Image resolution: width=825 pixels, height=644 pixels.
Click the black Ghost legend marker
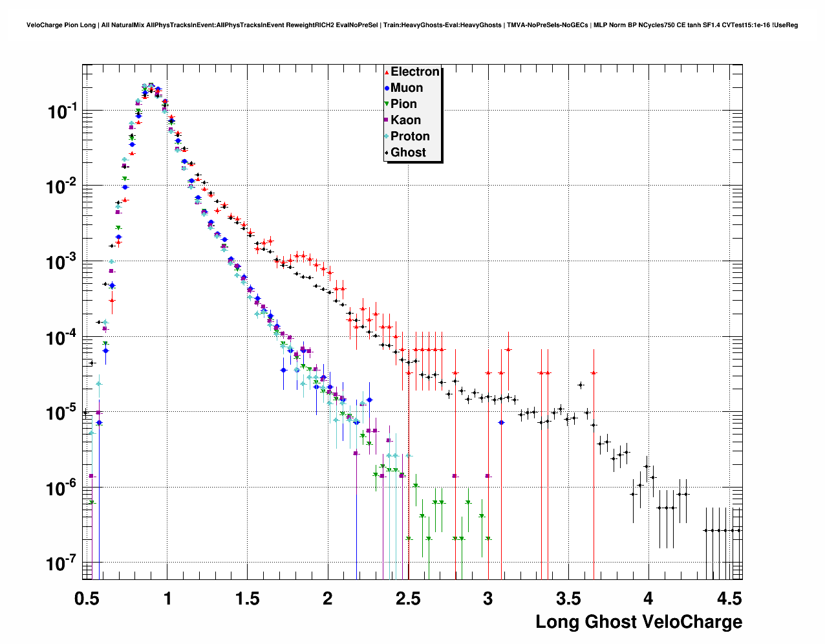point(387,153)
